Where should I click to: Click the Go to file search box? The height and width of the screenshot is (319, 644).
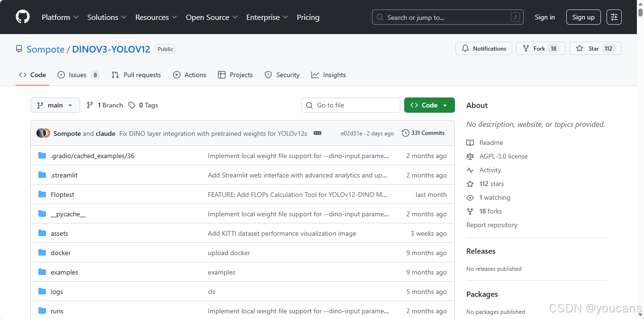point(351,105)
